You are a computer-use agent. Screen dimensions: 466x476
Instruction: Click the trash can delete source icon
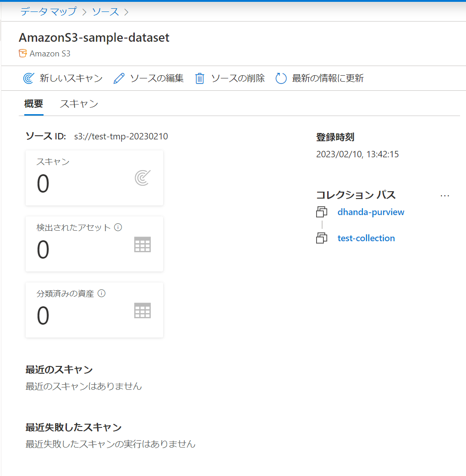(x=200, y=78)
